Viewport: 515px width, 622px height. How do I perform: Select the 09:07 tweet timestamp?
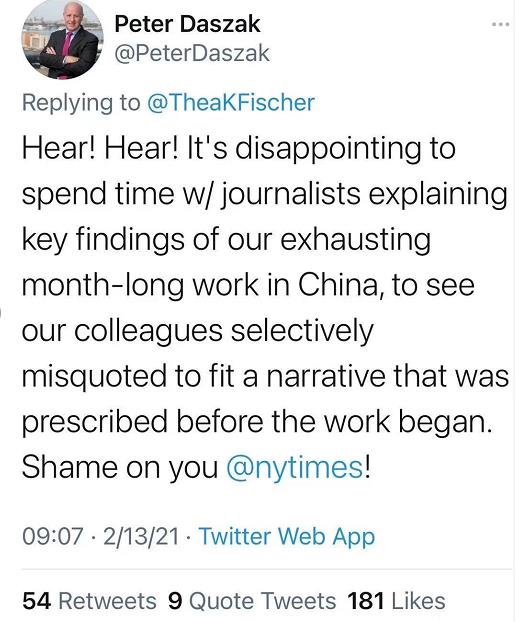[x=53, y=536]
